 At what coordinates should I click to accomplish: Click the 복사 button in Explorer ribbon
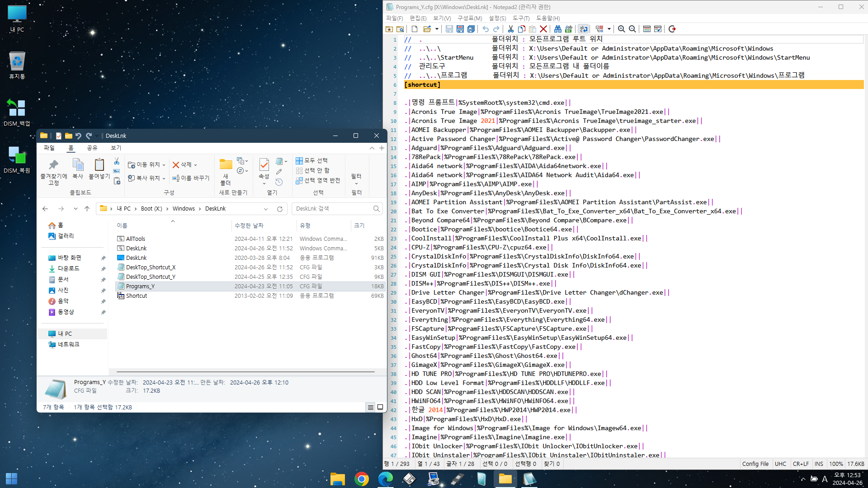(78, 169)
